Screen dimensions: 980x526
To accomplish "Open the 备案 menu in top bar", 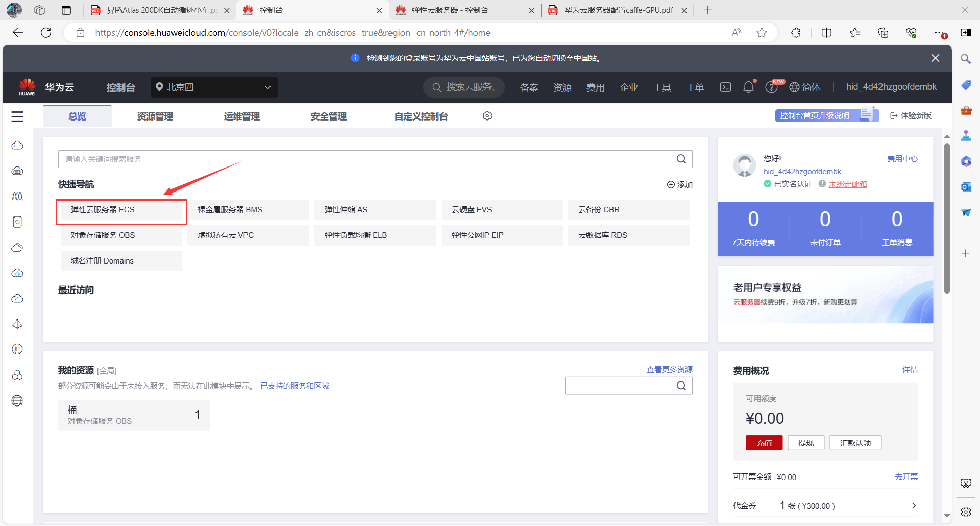I will [x=529, y=87].
